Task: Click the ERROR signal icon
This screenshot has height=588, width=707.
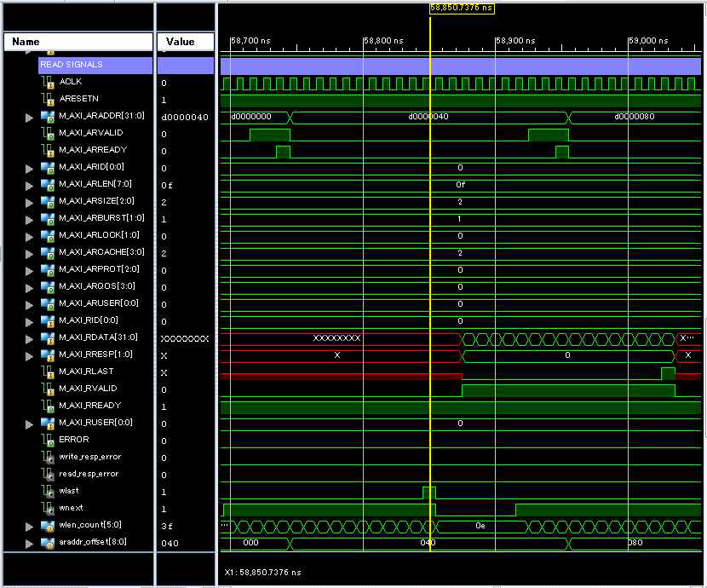Action: pos(48,440)
